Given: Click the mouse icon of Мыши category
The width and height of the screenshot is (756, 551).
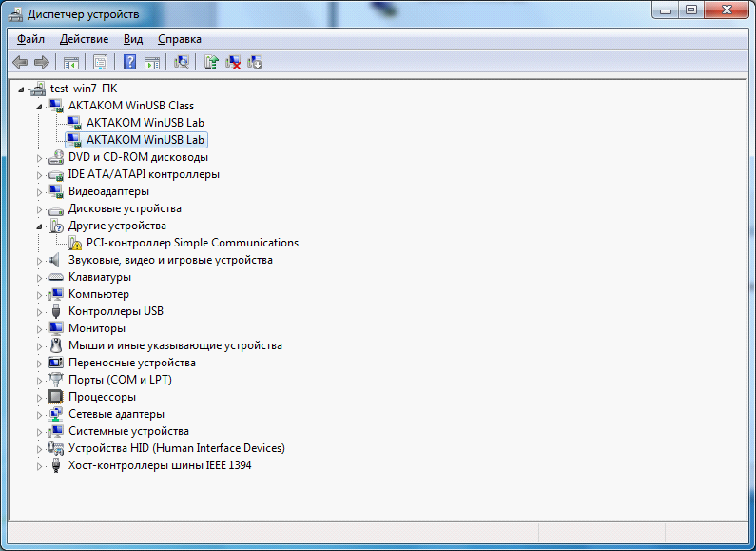Looking at the screenshot, I should tap(56, 345).
